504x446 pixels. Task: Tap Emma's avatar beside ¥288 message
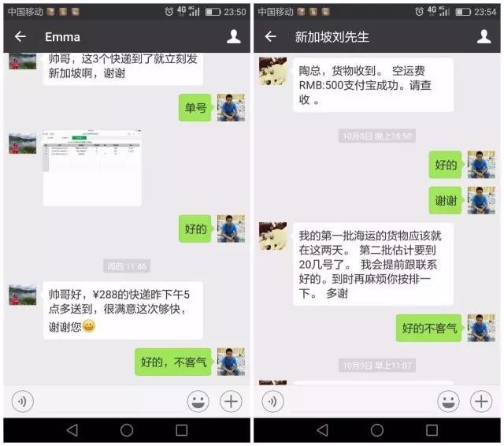click(x=23, y=295)
